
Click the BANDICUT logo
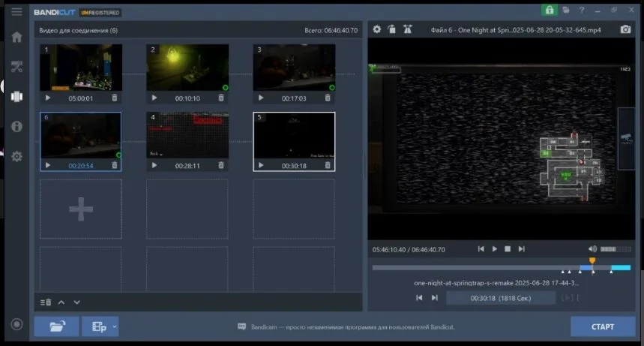coord(54,12)
